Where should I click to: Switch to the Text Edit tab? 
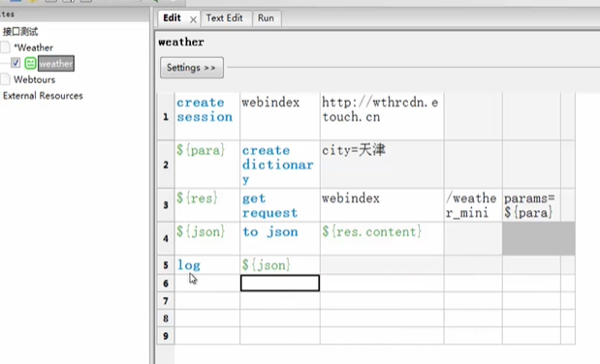point(224,18)
